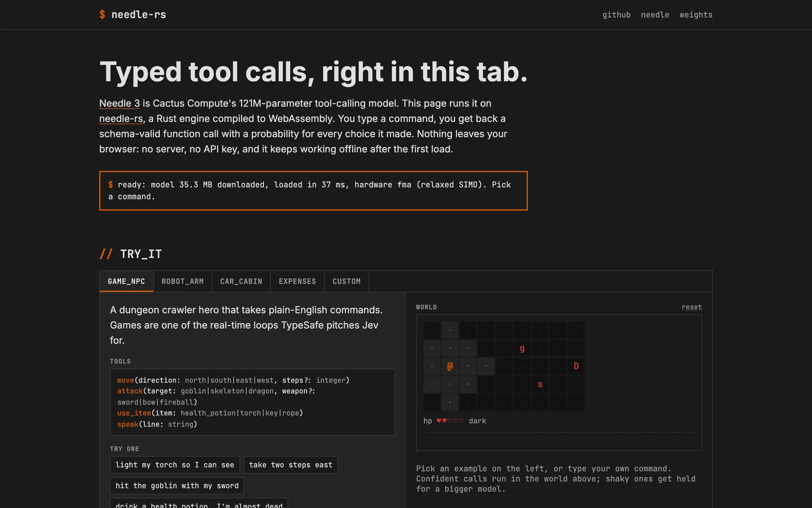
Task: Click the orange $ icon in header logo
Action: pyautogui.click(x=103, y=15)
